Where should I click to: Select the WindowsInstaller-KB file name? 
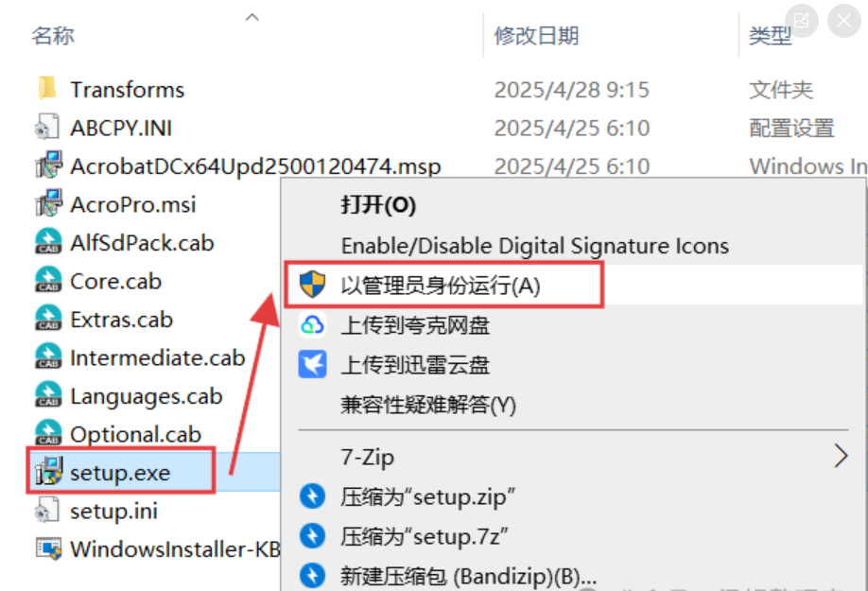pos(175,549)
